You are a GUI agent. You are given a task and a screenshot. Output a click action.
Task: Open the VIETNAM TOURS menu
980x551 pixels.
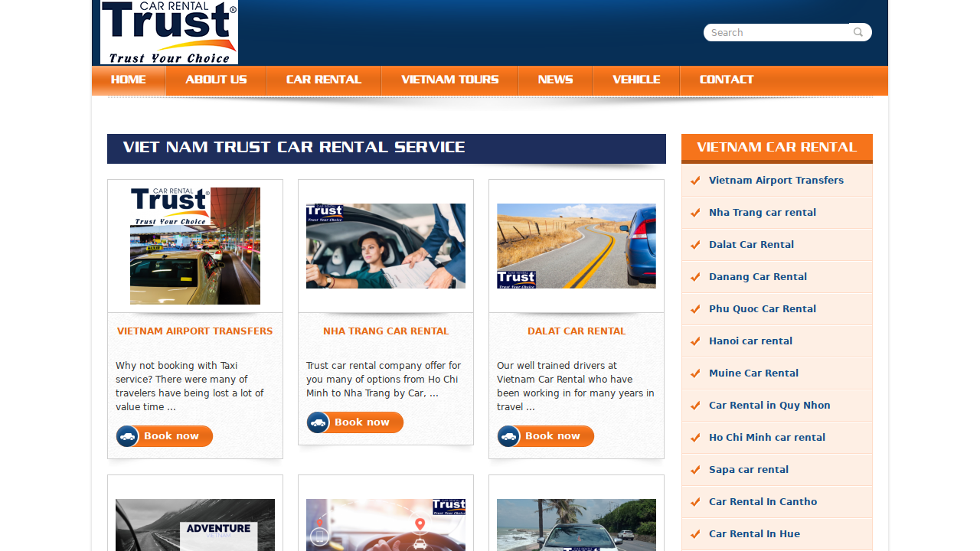tap(449, 80)
